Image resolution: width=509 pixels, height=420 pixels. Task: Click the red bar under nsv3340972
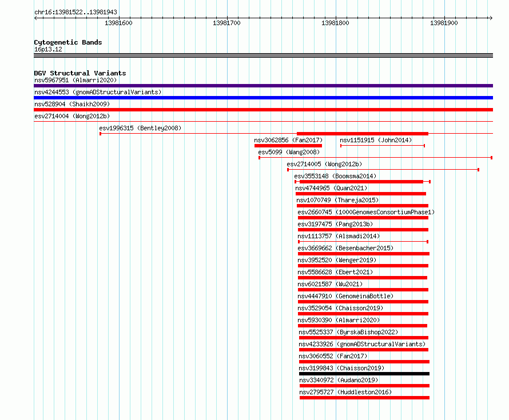[x=364, y=386]
